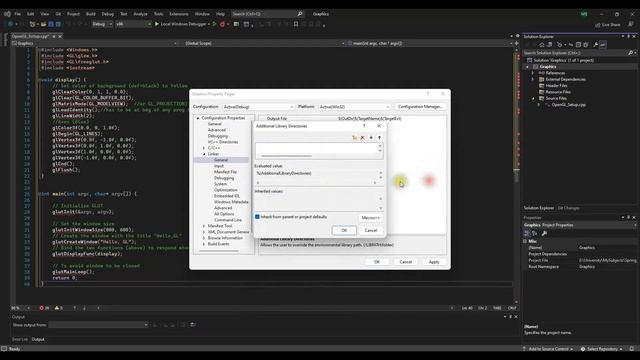
Task: Open Tools menu
Action: (158, 14)
